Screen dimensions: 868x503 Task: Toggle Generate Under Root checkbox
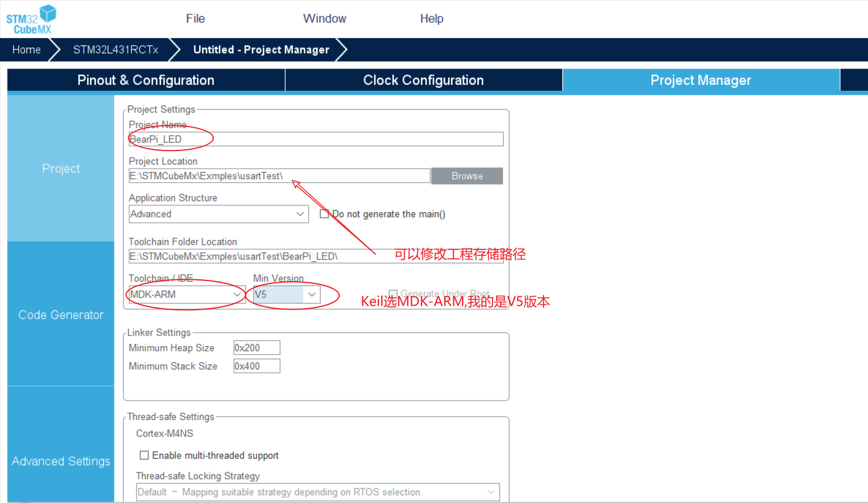(x=393, y=293)
